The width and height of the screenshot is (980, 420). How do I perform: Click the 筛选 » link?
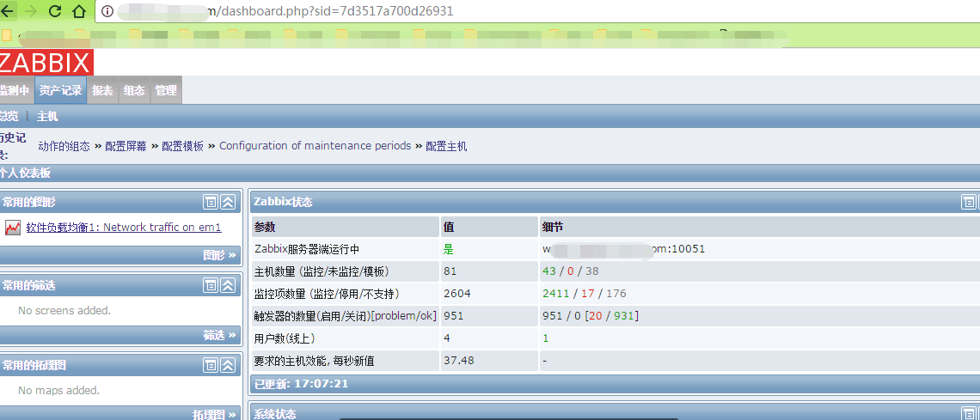pyautogui.click(x=219, y=335)
